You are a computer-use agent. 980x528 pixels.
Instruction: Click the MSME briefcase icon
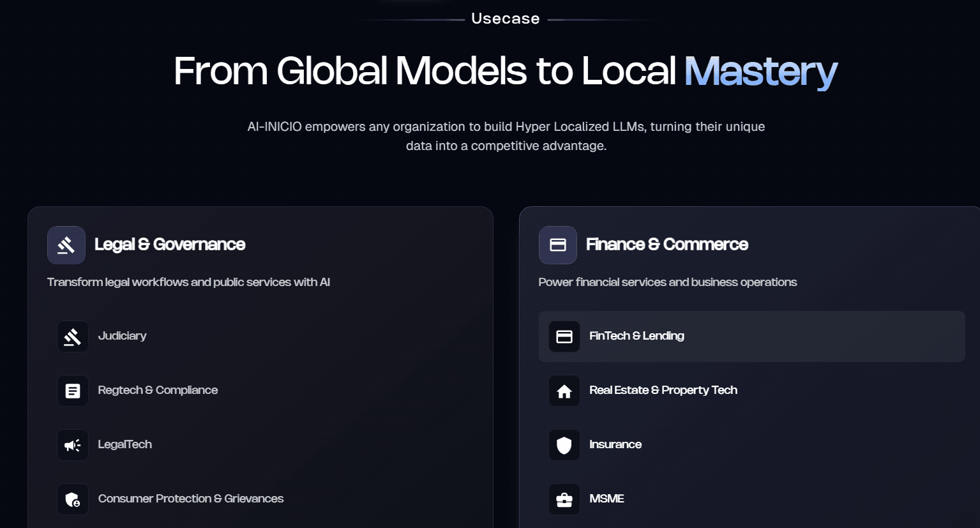(x=564, y=499)
